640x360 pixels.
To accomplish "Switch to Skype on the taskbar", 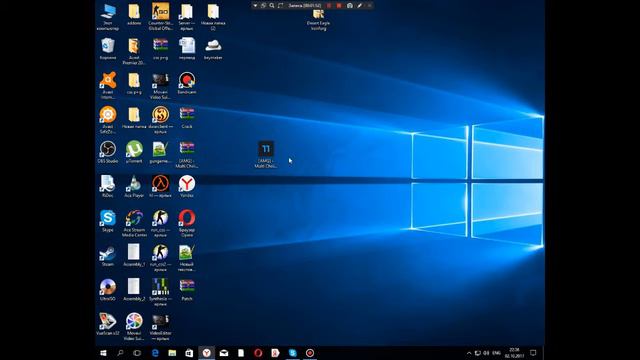I will 292,353.
